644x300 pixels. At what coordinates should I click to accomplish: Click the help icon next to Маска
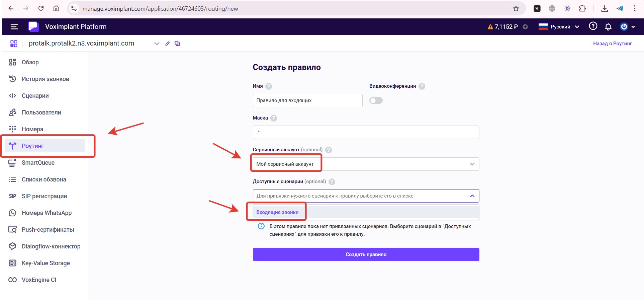[x=274, y=118]
